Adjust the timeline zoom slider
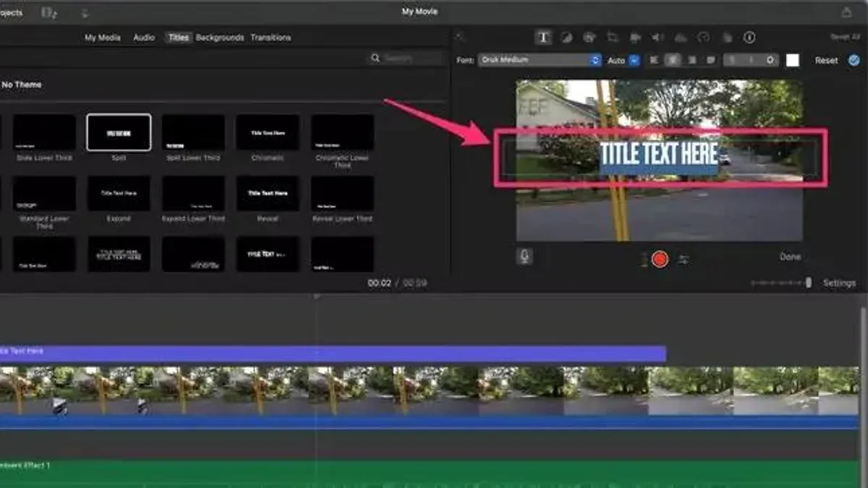The width and height of the screenshot is (868, 488). [781, 283]
